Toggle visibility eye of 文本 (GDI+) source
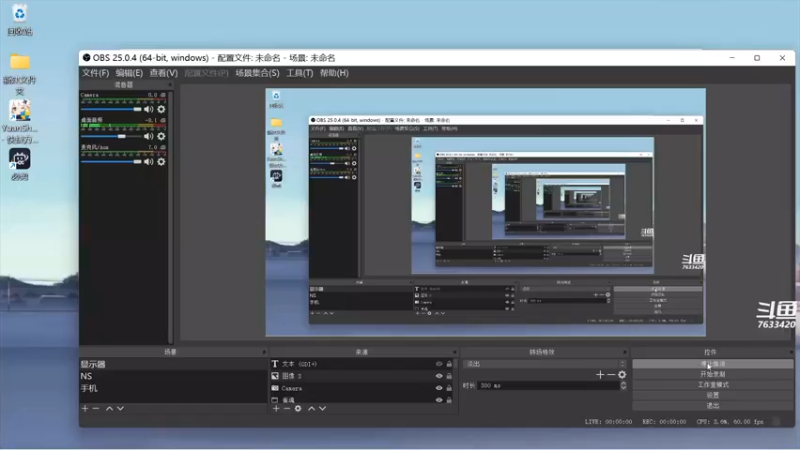Image resolution: width=800 pixels, height=450 pixels. pos(439,364)
